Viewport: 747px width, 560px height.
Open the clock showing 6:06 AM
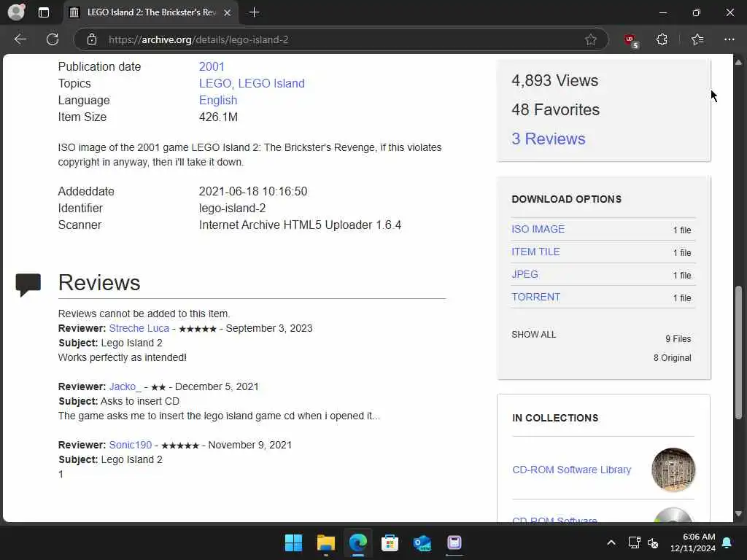pos(693,542)
